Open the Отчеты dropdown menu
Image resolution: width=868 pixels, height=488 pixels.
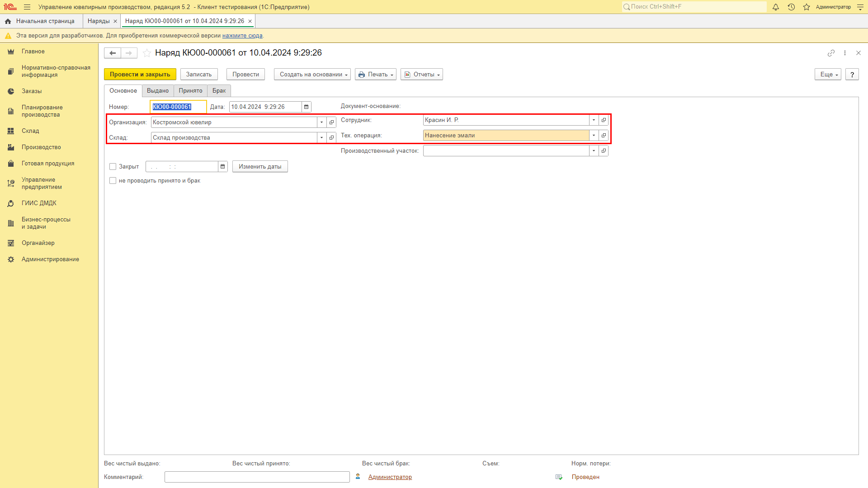click(x=422, y=75)
